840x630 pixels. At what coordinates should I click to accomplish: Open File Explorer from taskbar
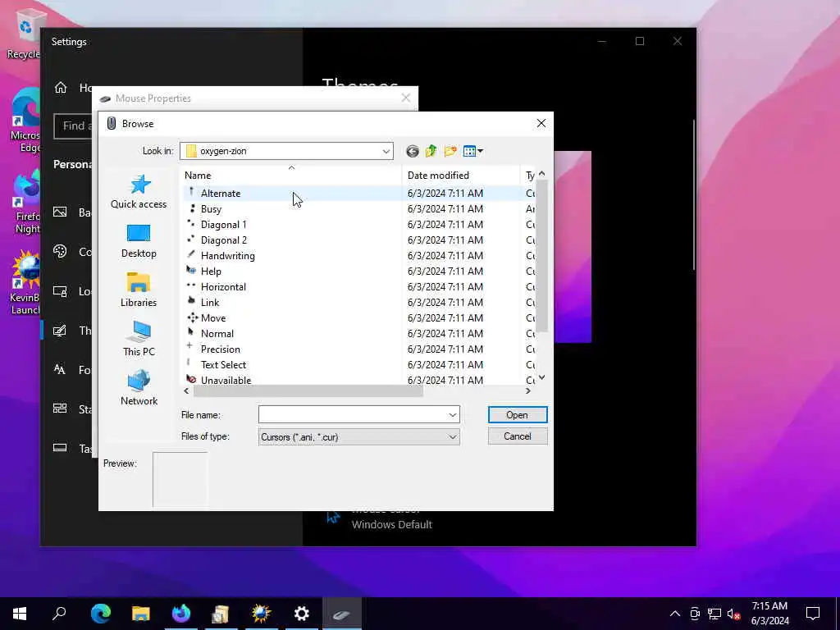pos(141,614)
